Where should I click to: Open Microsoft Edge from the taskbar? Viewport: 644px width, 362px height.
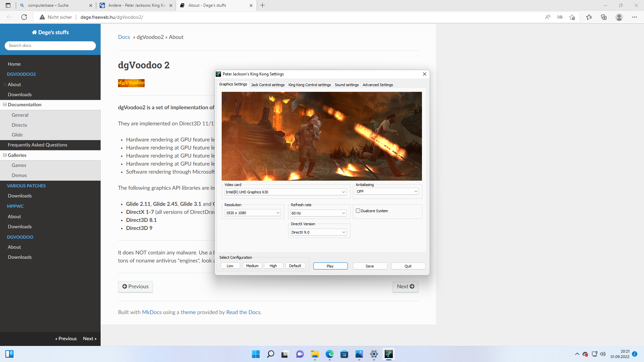tap(329, 354)
